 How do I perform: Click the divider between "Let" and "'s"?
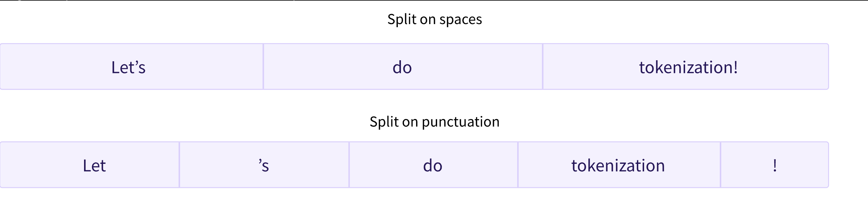[x=179, y=165]
